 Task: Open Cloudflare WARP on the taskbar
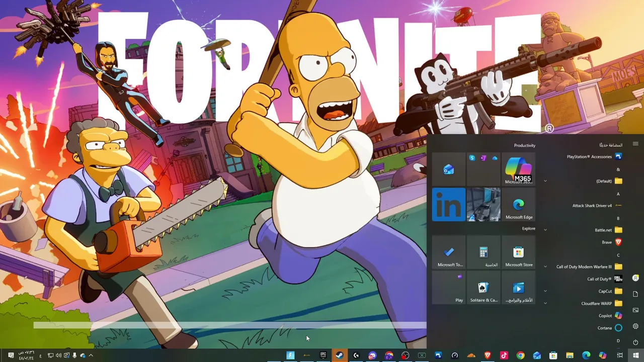click(471, 355)
